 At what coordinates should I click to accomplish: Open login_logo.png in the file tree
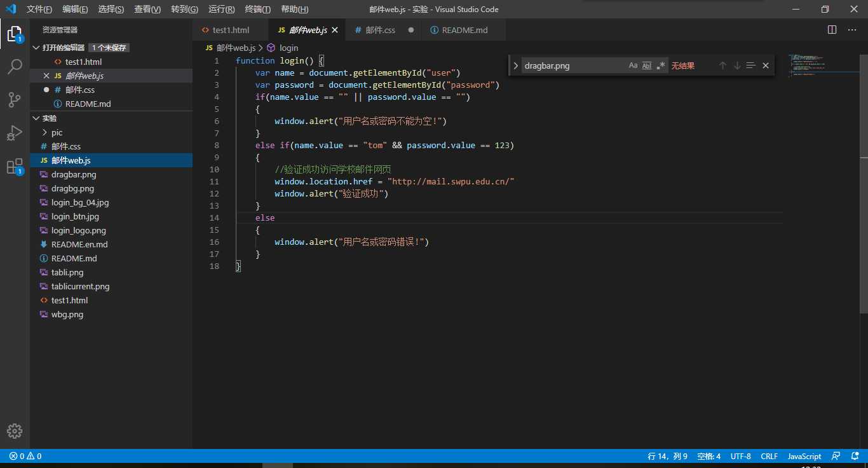click(111, 230)
